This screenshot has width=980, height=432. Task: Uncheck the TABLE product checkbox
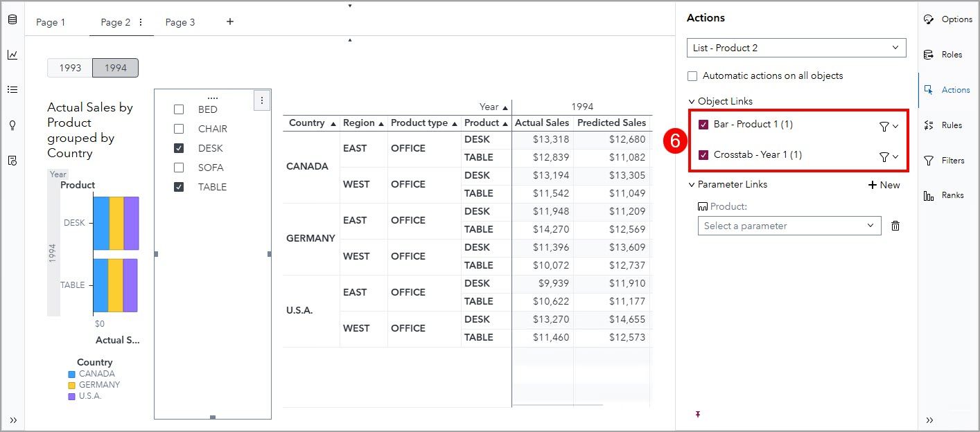pos(179,187)
